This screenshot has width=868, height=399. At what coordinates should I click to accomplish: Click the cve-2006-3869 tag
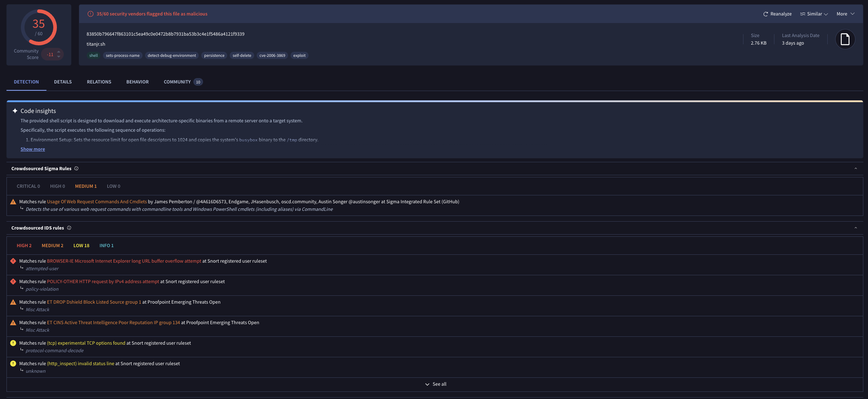click(x=272, y=55)
